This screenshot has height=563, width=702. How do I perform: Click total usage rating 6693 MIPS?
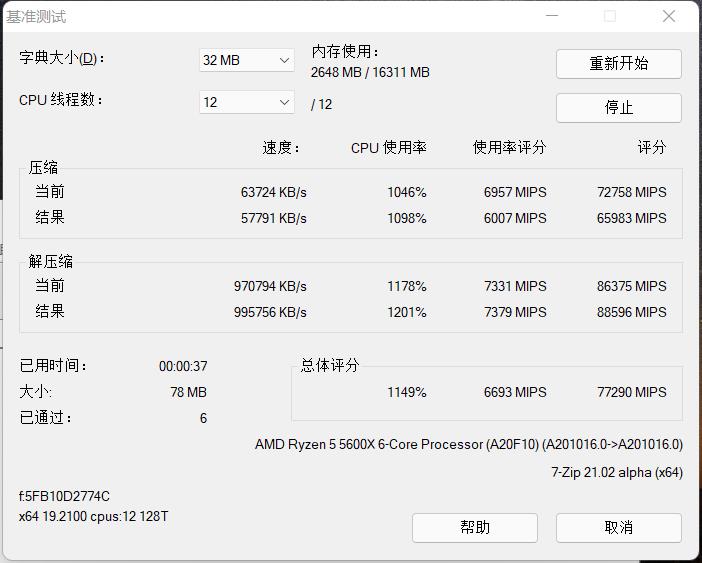point(515,392)
